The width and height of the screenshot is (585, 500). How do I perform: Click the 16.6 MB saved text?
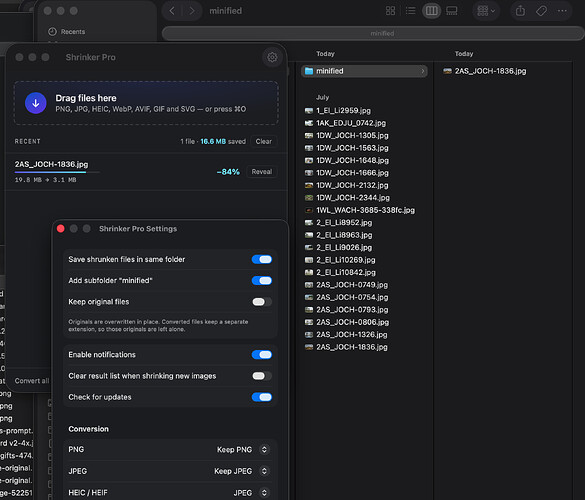(223, 141)
